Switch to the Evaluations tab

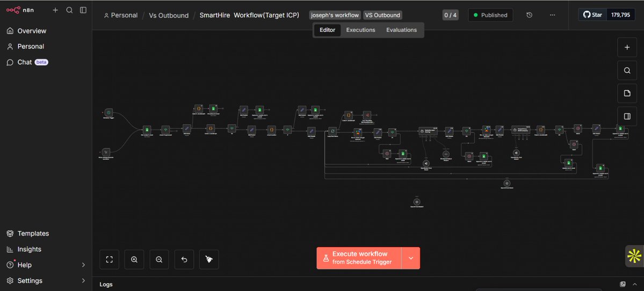coord(401,30)
